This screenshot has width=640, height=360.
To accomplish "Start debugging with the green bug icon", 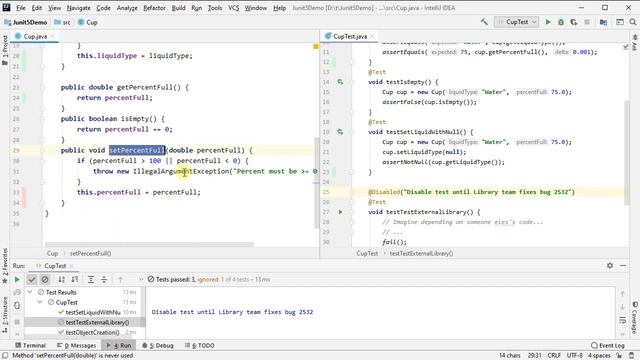I will click(x=561, y=22).
